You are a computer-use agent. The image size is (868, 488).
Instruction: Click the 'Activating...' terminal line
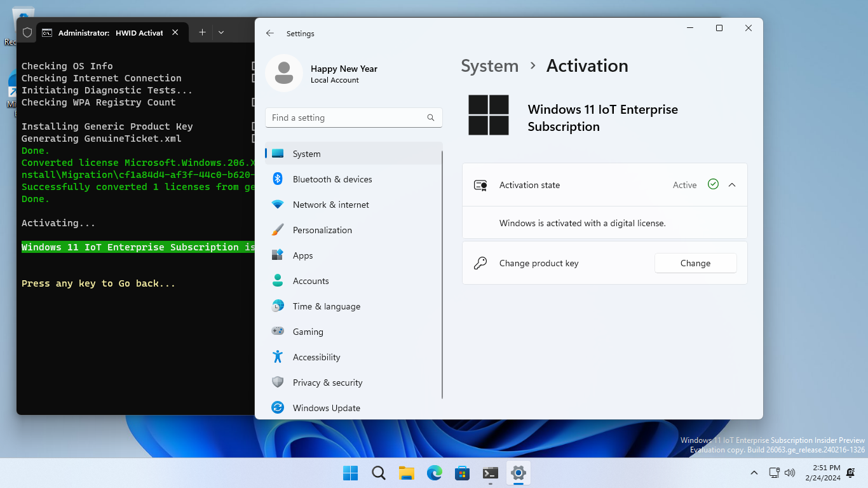(58, 223)
